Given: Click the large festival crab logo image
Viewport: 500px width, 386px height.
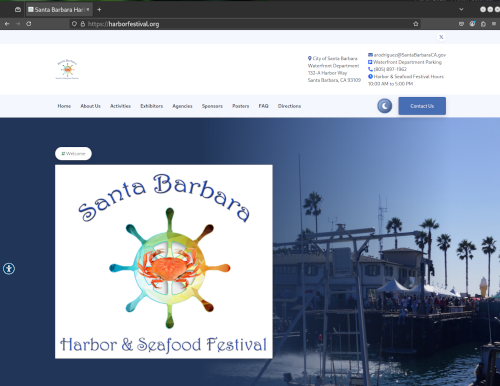Looking at the screenshot, I should point(164,262).
